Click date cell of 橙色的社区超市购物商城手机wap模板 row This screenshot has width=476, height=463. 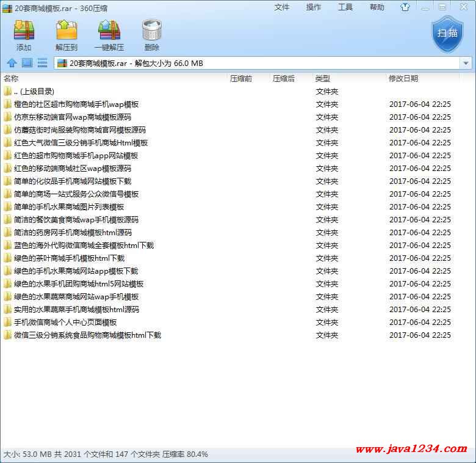pos(420,104)
